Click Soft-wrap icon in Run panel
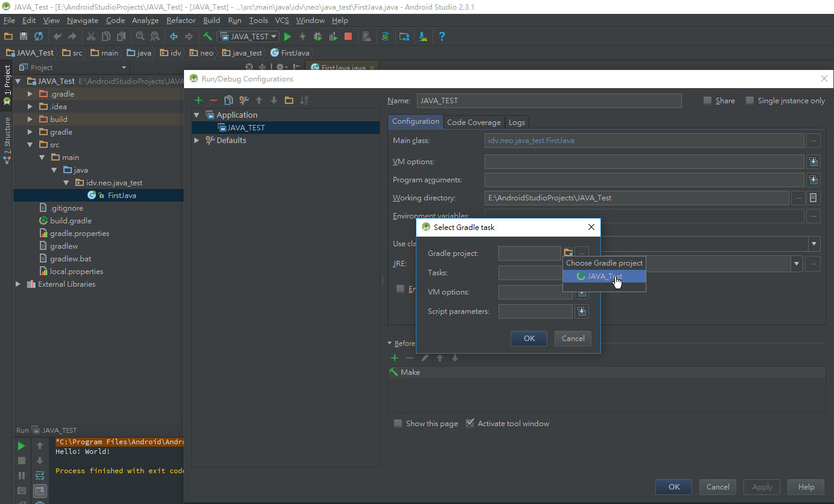The image size is (834, 504). (40, 476)
